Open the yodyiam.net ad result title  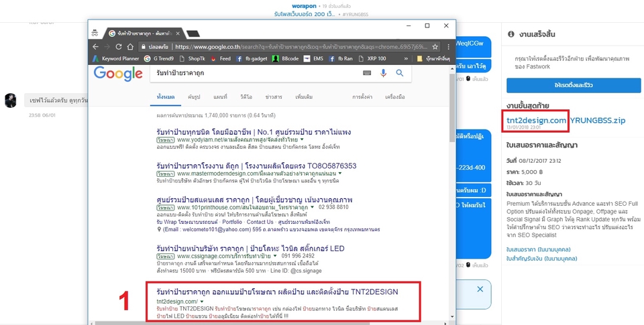click(254, 132)
